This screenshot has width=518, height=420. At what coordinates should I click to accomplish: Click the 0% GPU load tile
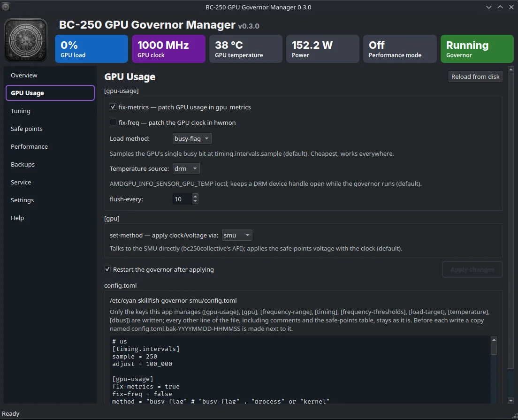point(91,49)
